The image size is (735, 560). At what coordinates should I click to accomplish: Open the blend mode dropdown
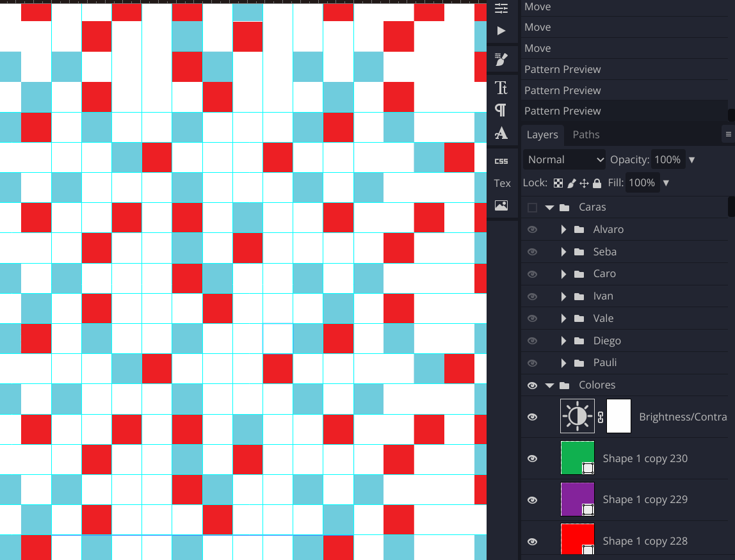[564, 159]
